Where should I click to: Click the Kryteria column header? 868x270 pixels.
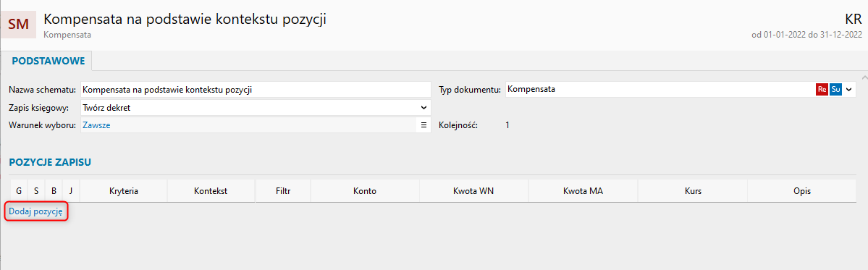click(124, 191)
